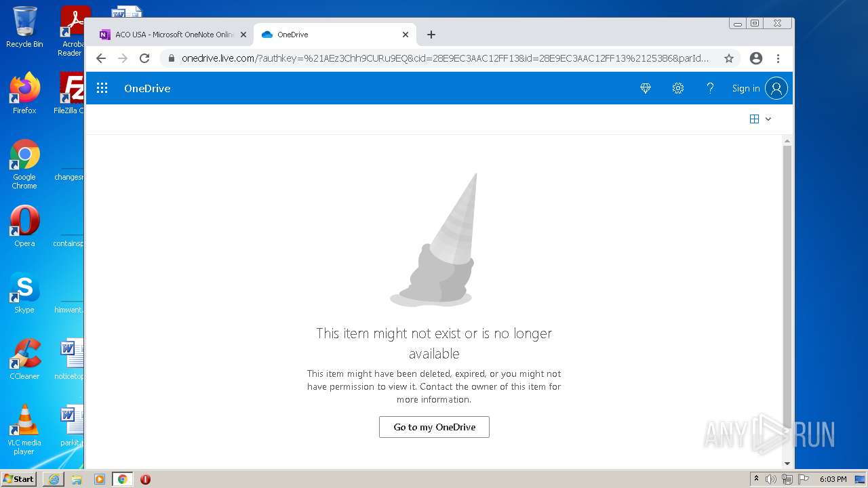The width and height of the screenshot is (868, 488).
Task: Click the 6:03 PM taskbar clock
Action: pos(833,479)
